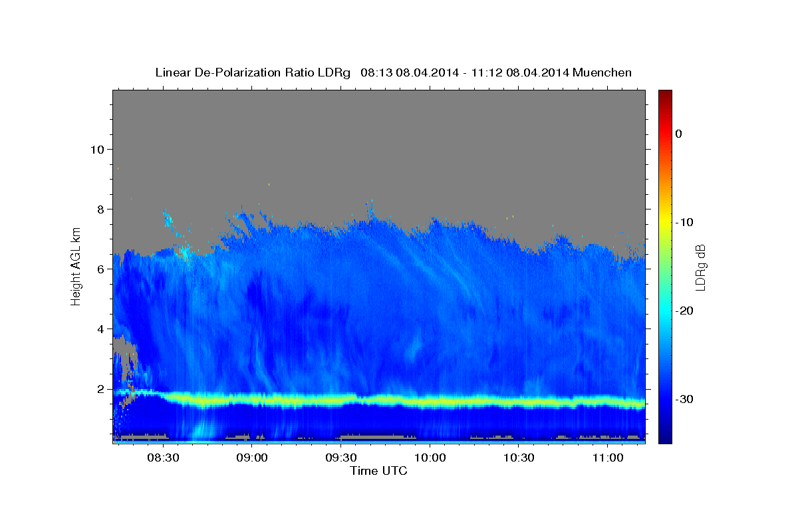Click the 11:00 time tick label
Image resolution: width=798 pixels, height=532 pixels.
point(608,458)
